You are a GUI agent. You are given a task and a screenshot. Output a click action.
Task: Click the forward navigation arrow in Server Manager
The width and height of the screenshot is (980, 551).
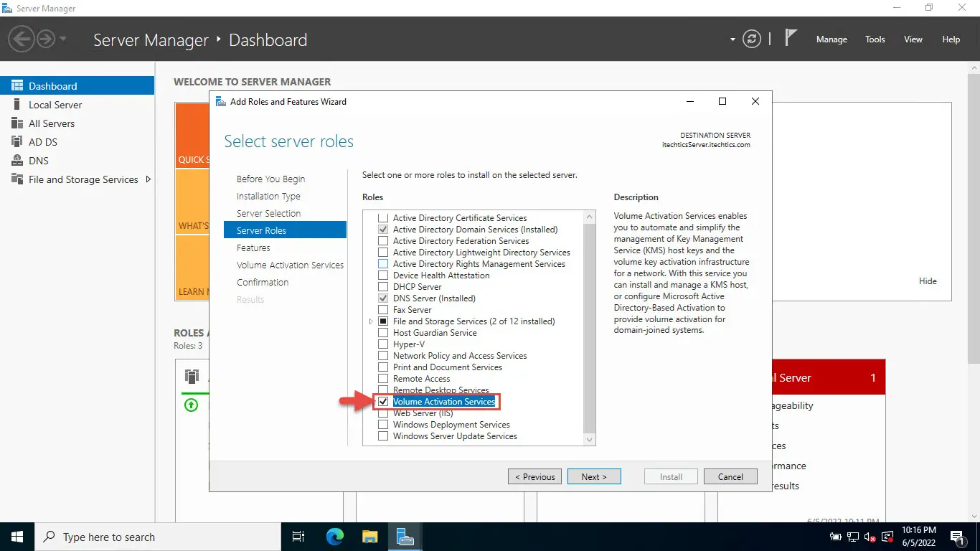point(46,39)
